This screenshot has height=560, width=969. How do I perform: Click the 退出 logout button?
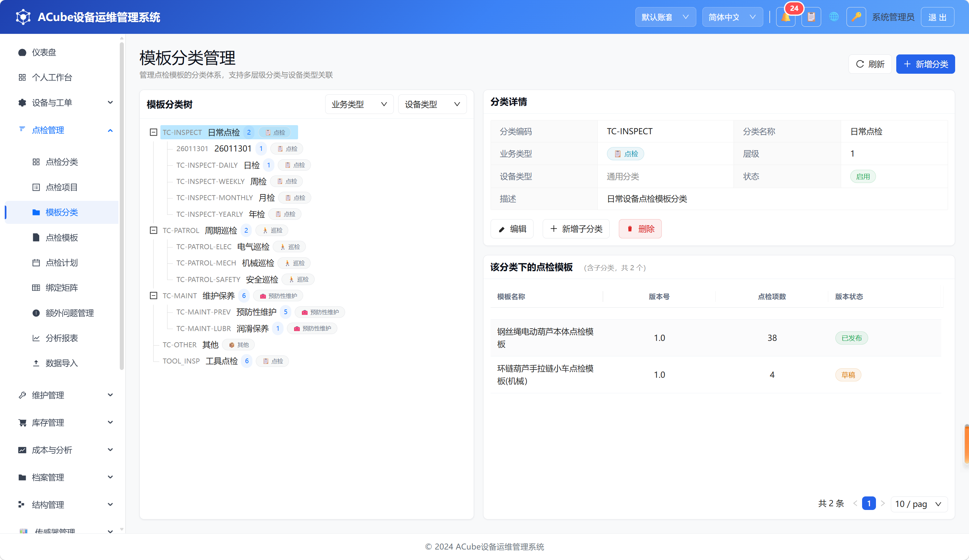pyautogui.click(x=937, y=17)
